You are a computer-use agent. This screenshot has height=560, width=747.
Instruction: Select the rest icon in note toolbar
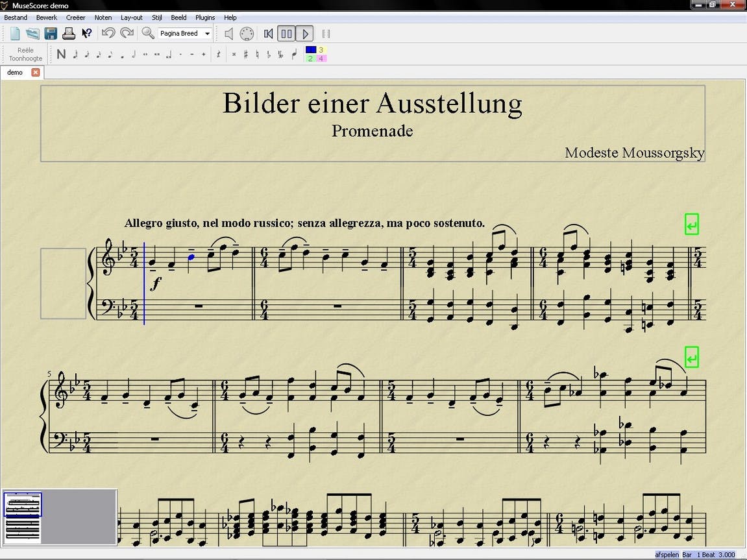[218, 55]
